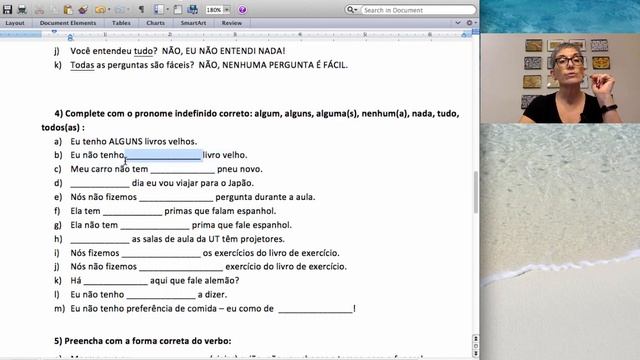Click the vertical scrollbar thumb

pyautogui.click(x=476, y=192)
